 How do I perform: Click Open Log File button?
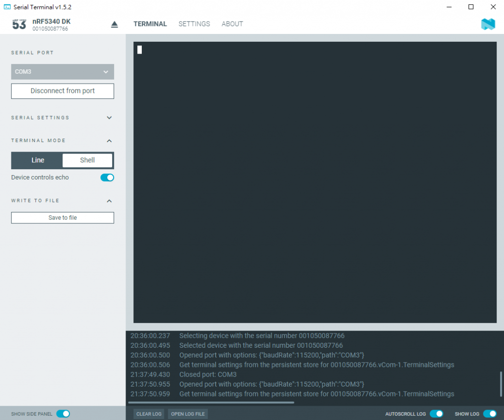point(188,414)
